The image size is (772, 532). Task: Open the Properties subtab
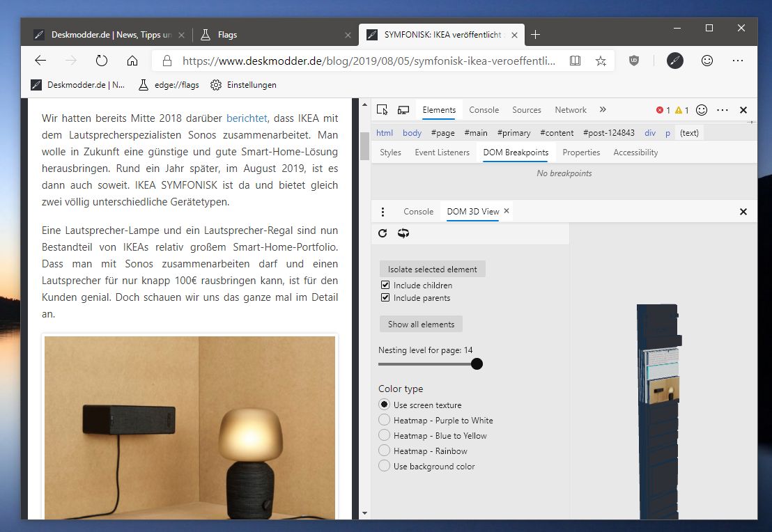point(581,152)
